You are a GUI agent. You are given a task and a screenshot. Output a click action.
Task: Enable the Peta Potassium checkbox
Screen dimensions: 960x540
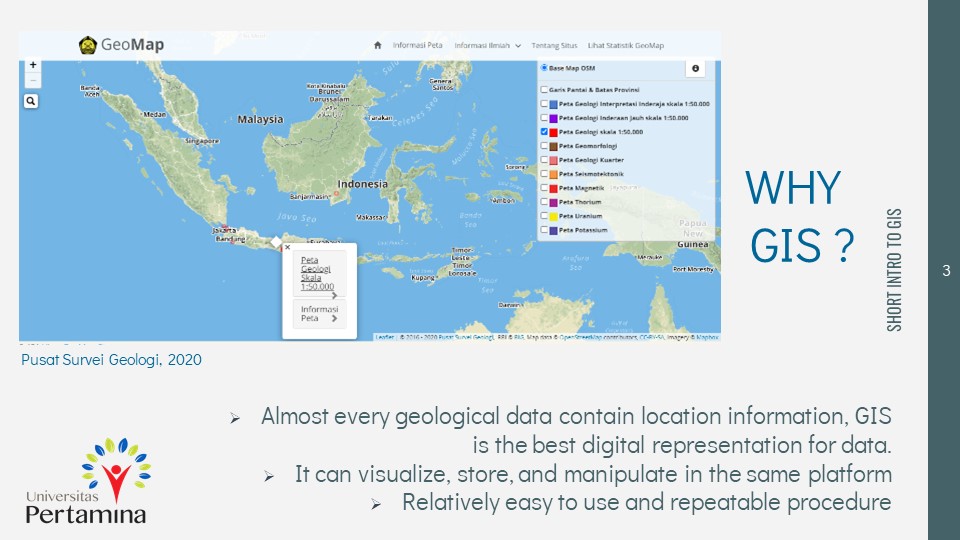point(544,230)
